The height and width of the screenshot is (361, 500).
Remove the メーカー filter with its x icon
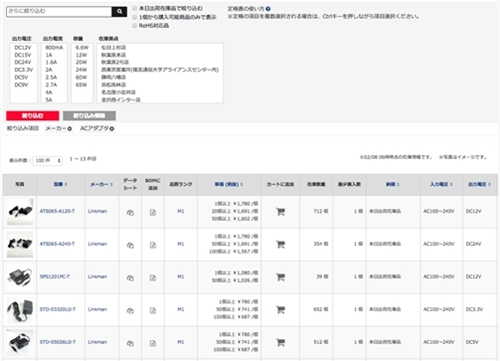point(70,129)
